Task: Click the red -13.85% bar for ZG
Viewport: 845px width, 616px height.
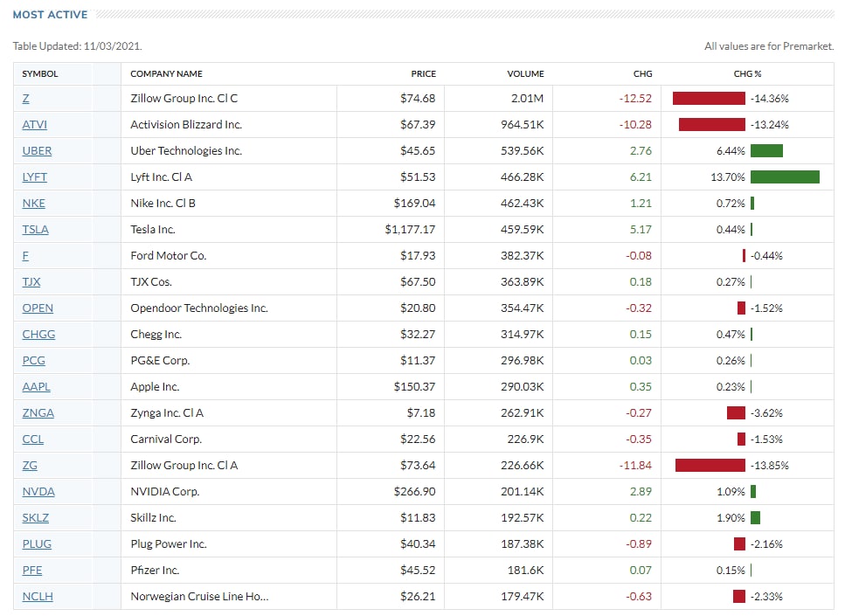Action: click(x=710, y=466)
